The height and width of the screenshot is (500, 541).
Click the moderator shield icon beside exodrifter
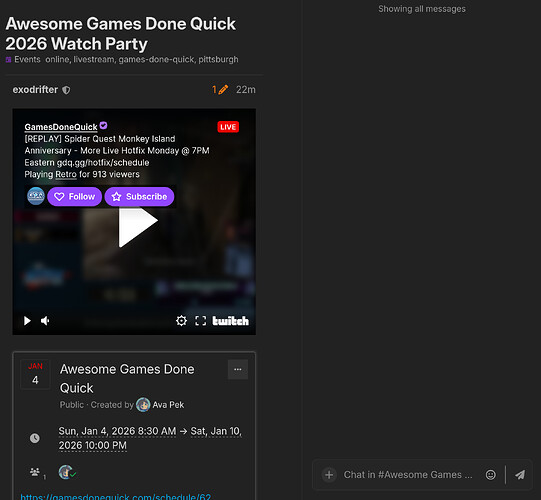coord(66,90)
